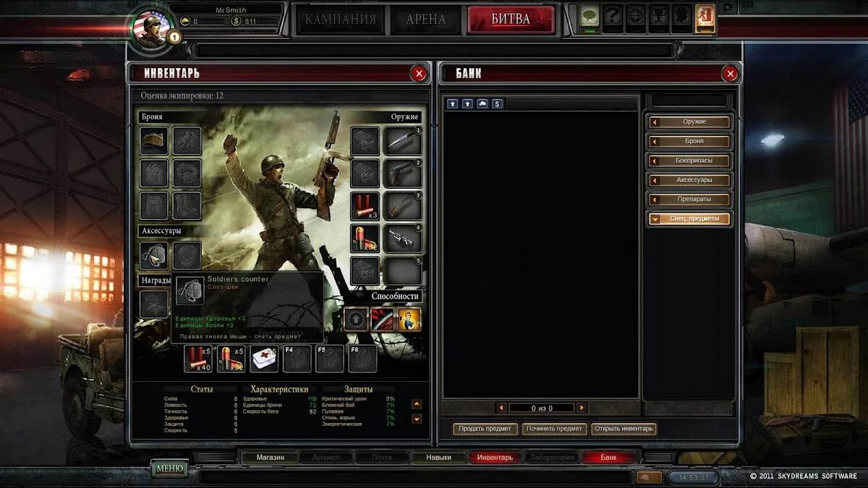
Task: Select the dog tags accessory slot
Action: (x=154, y=255)
